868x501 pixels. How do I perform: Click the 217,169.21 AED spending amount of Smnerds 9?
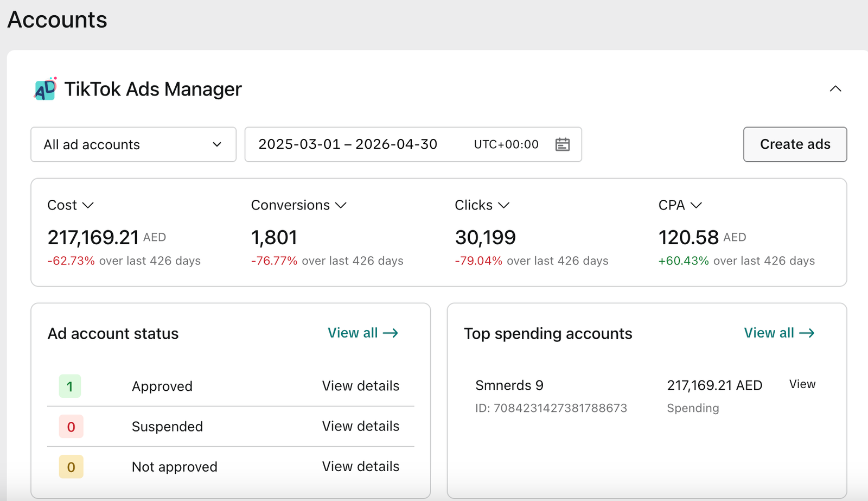714,385
